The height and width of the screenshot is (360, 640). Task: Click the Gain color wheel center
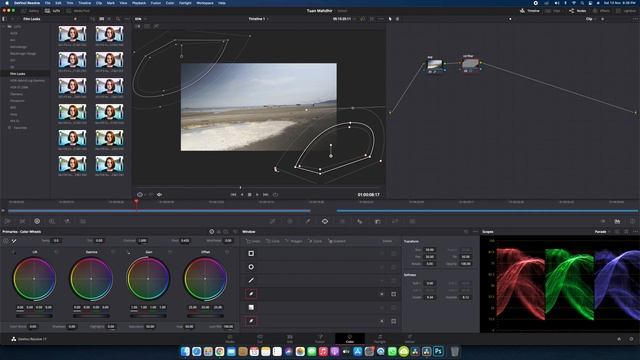(x=148, y=279)
